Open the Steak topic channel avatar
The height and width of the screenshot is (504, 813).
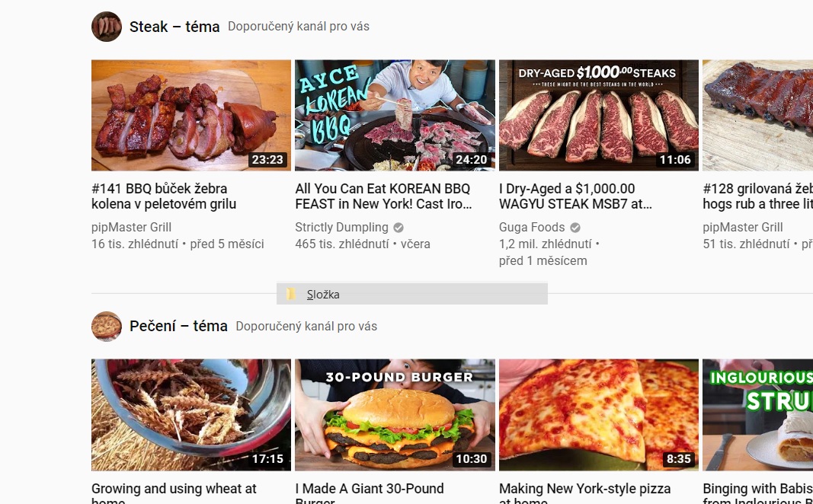pos(106,27)
